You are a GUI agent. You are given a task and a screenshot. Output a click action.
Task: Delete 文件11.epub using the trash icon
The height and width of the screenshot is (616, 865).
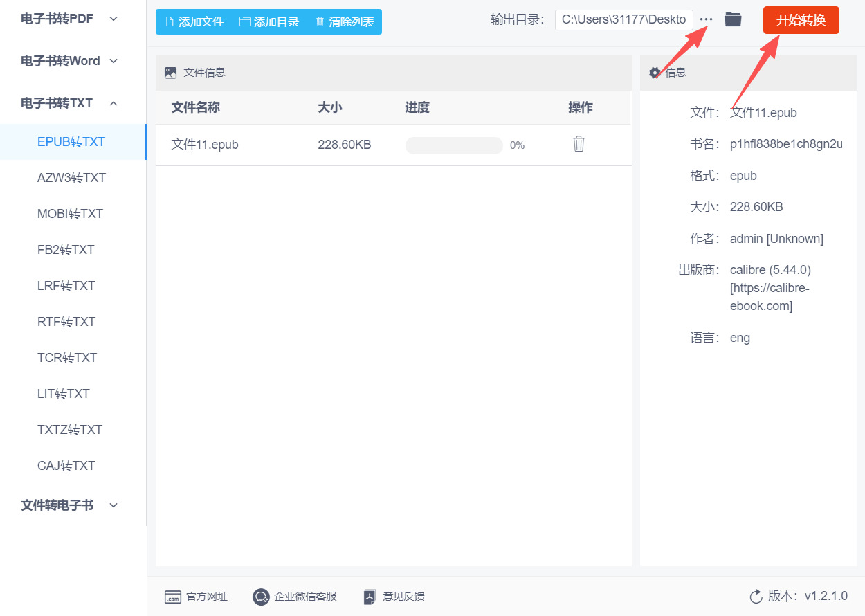pos(579,144)
